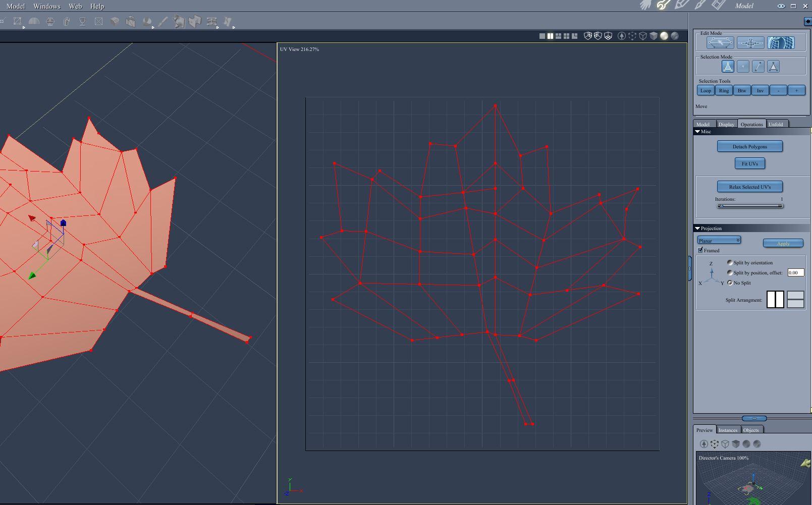Select Split by position option

click(x=730, y=272)
